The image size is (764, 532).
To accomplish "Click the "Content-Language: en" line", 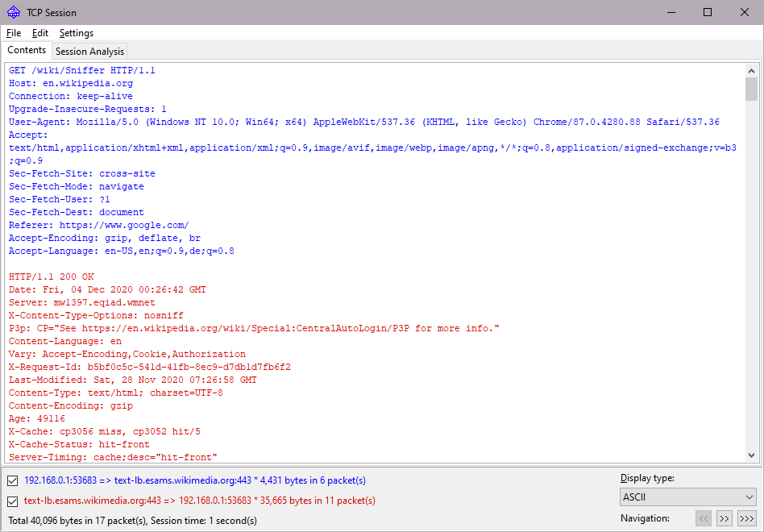I will pos(65,342).
